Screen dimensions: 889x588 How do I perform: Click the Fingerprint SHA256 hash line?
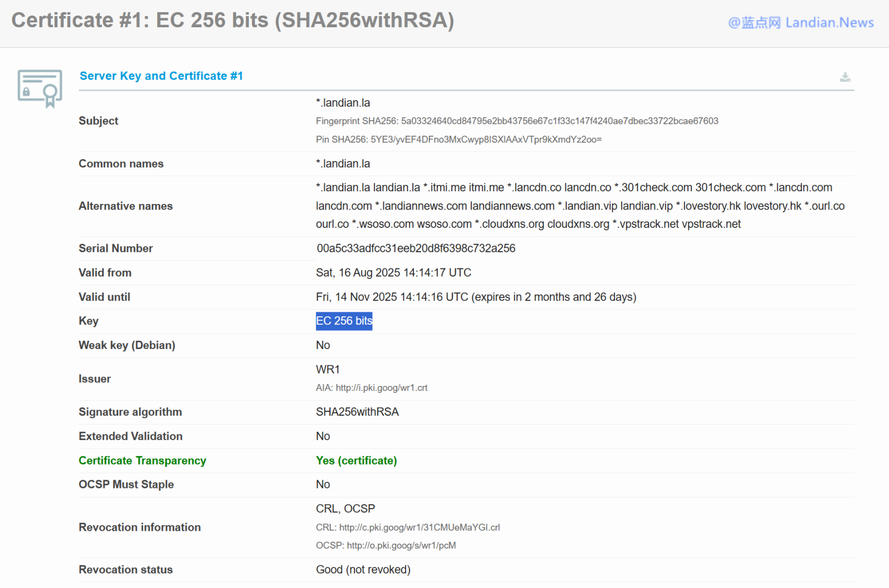517,121
